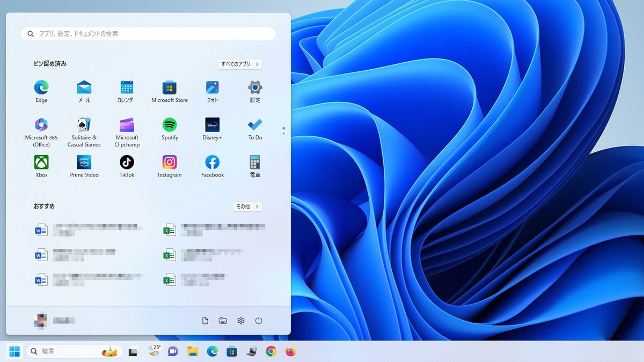Click the gear icon in Start footer
The image size is (644, 362).
(x=241, y=321)
